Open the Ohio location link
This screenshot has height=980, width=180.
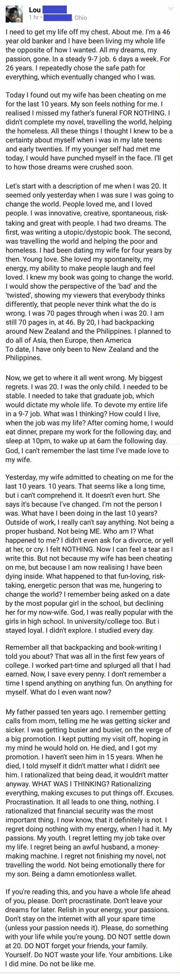coord(80,17)
